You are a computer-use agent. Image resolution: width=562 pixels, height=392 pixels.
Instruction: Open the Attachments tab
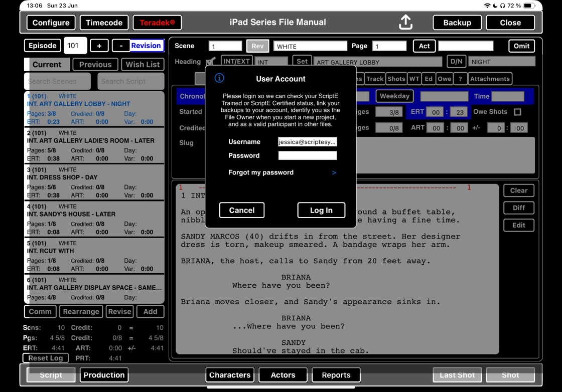(490, 79)
